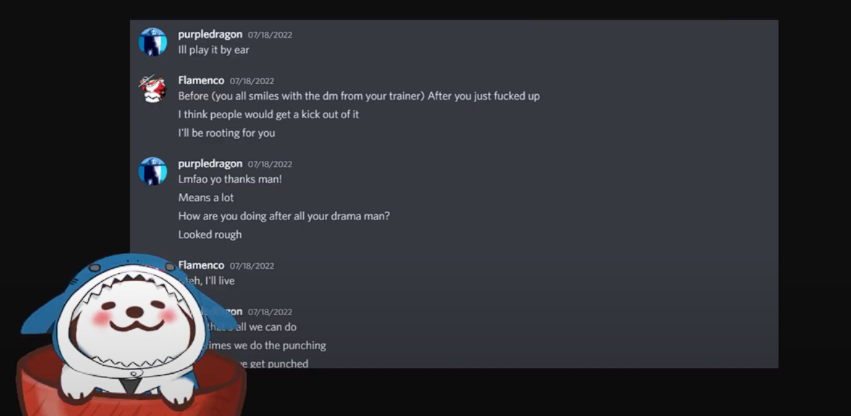Click Flamenco's avatar beside the trainer message
The image size is (851, 416).
point(153,88)
